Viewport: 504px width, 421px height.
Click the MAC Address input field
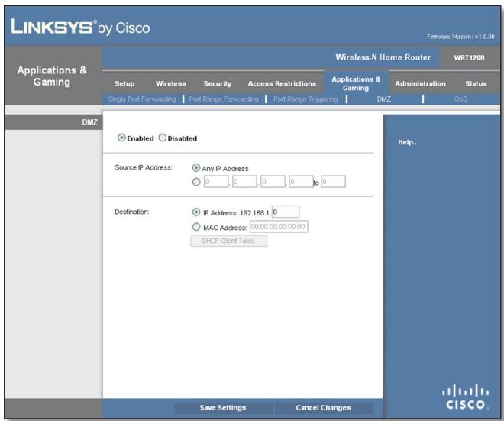pos(279,226)
